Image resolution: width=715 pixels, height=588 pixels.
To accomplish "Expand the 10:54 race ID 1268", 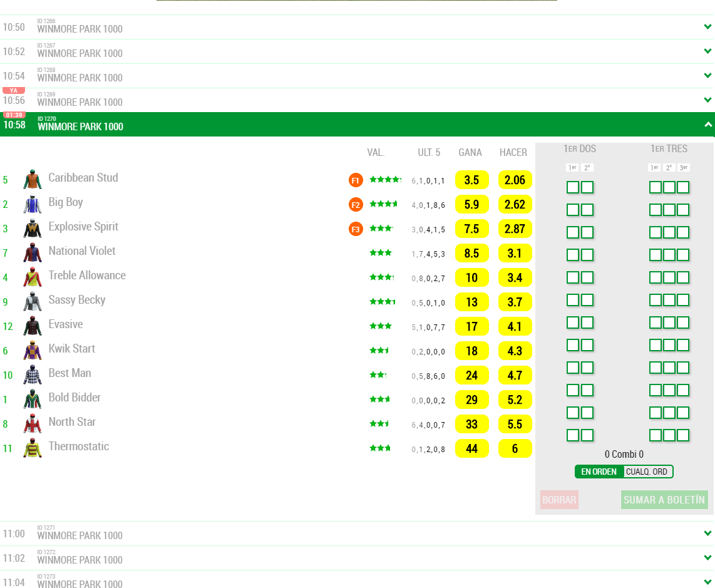I will pos(707,76).
